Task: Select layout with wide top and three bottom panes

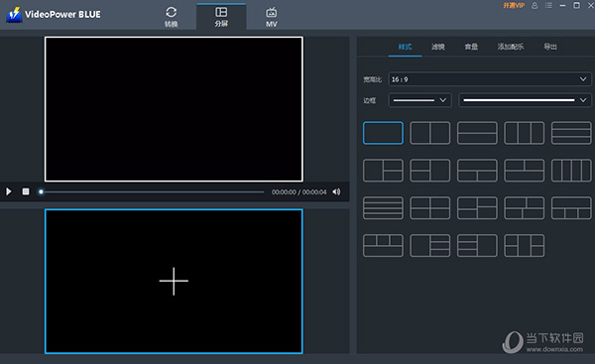Action: [x=571, y=208]
